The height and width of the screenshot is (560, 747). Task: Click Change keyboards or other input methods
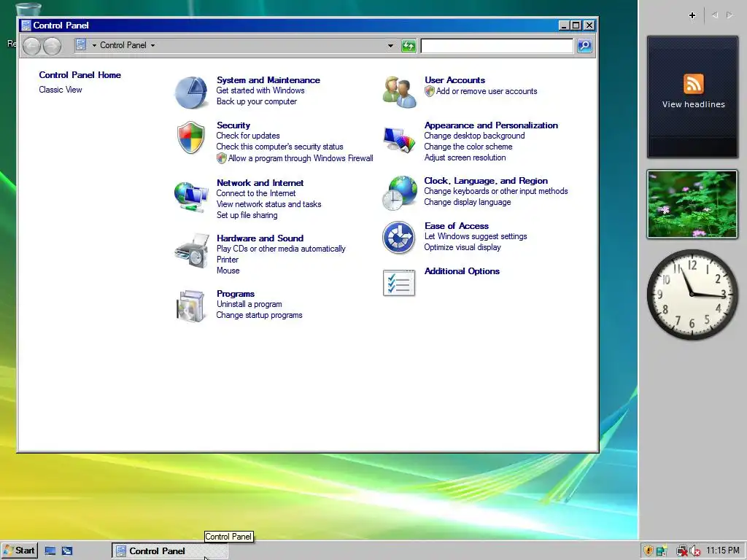tap(496, 191)
